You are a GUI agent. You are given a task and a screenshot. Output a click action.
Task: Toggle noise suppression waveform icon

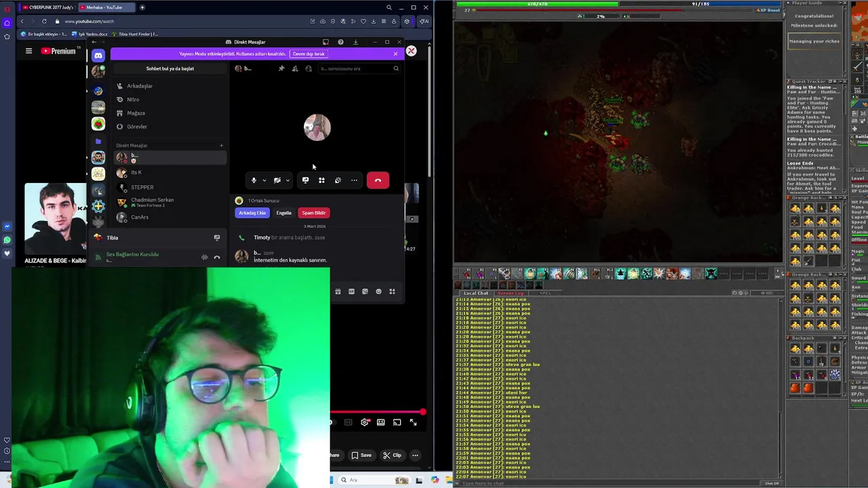click(x=205, y=258)
